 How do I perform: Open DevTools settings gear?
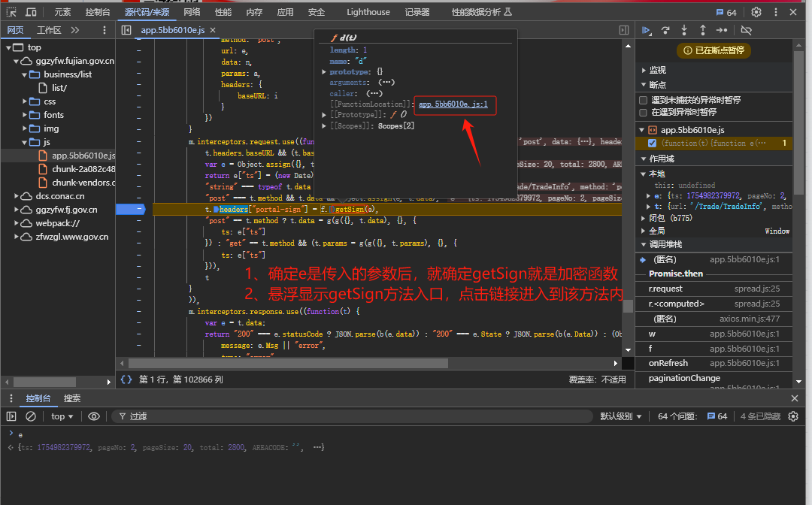coord(756,12)
